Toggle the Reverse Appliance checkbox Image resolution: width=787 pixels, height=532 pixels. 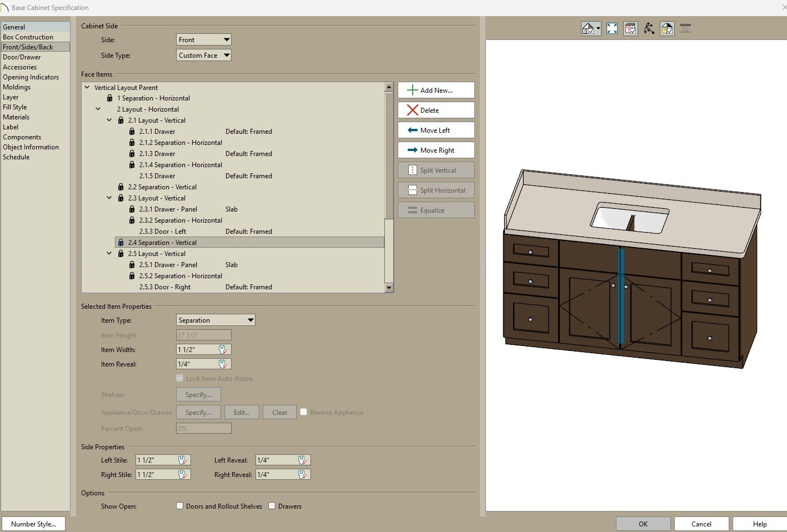303,412
